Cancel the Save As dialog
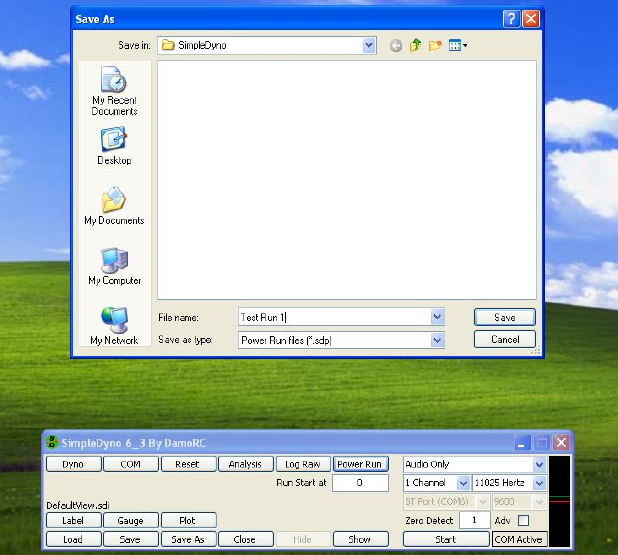Image resolution: width=618 pixels, height=555 pixels. point(504,339)
